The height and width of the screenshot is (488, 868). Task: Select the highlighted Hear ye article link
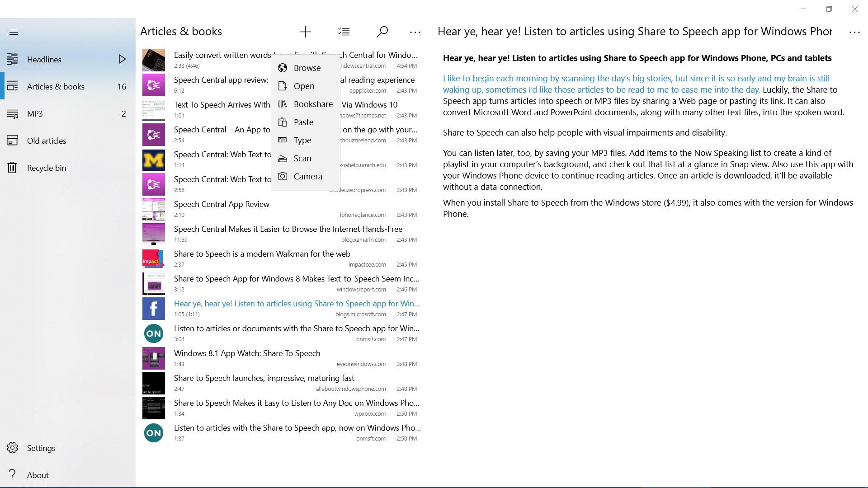(296, 303)
